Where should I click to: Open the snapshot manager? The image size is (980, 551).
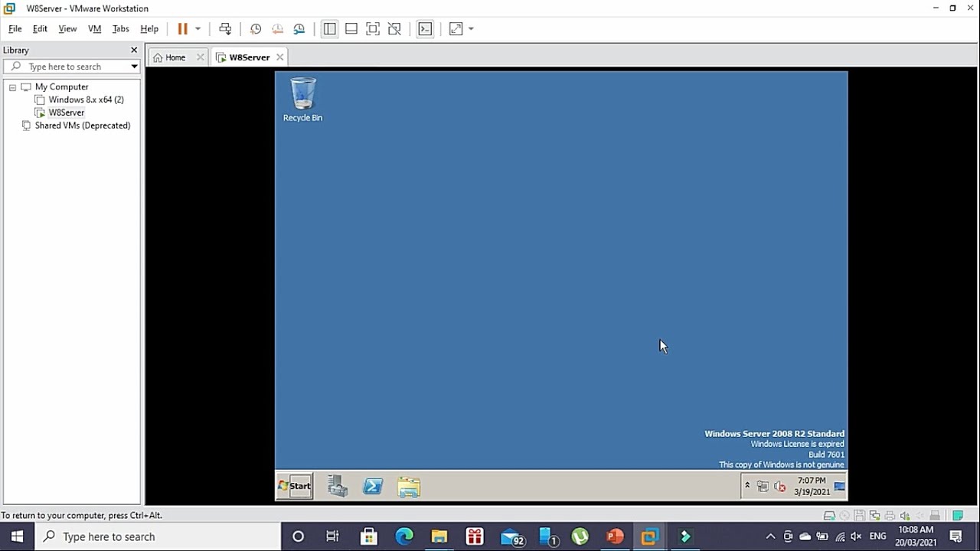[x=299, y=29]
